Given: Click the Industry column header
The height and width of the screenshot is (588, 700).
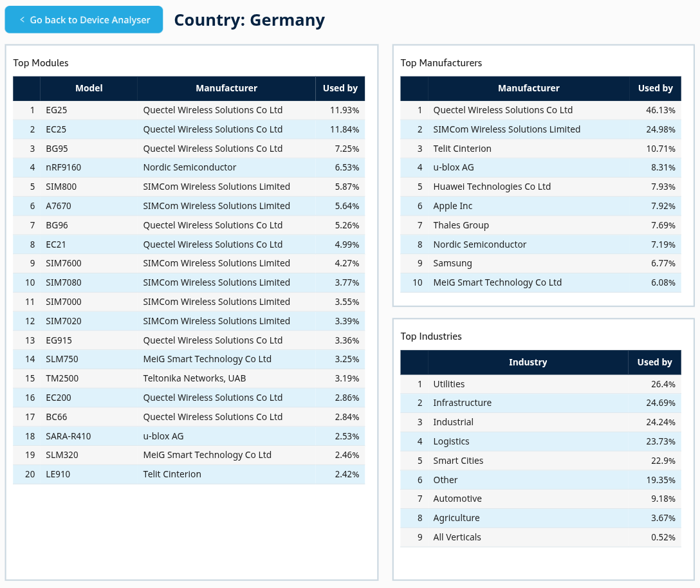Looking at the screenshot, I should [528, 362].
